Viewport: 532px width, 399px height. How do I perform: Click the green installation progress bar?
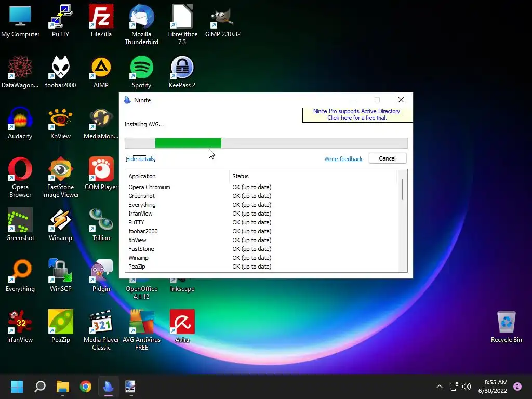[188, 143]
